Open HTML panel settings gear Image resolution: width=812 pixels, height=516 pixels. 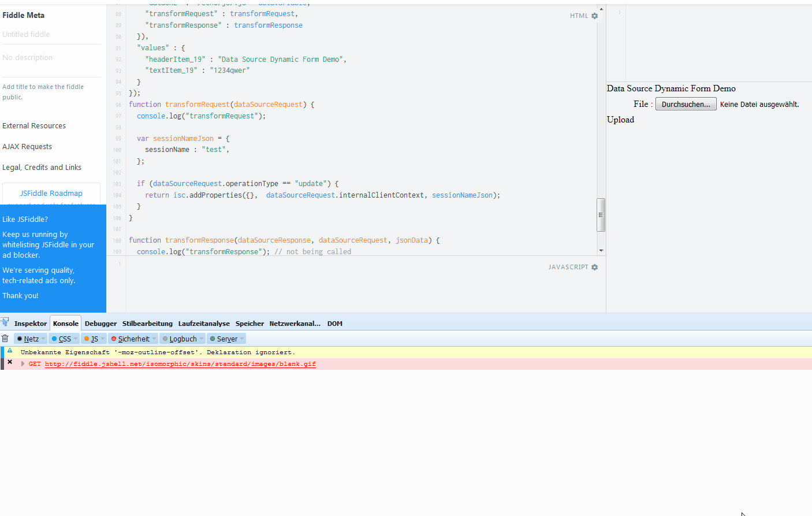pyautogui.click(x=595, y=16)
